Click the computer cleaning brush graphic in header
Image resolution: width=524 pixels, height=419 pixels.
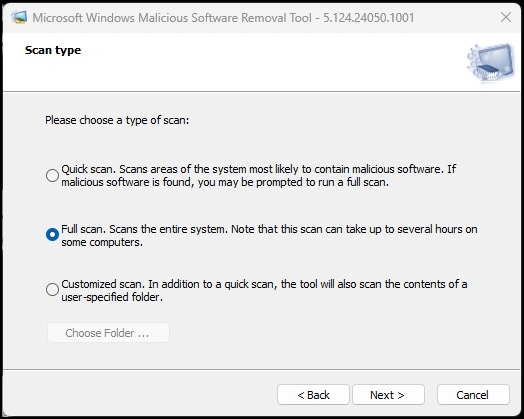pyautogui.click(x=490, y=62)
